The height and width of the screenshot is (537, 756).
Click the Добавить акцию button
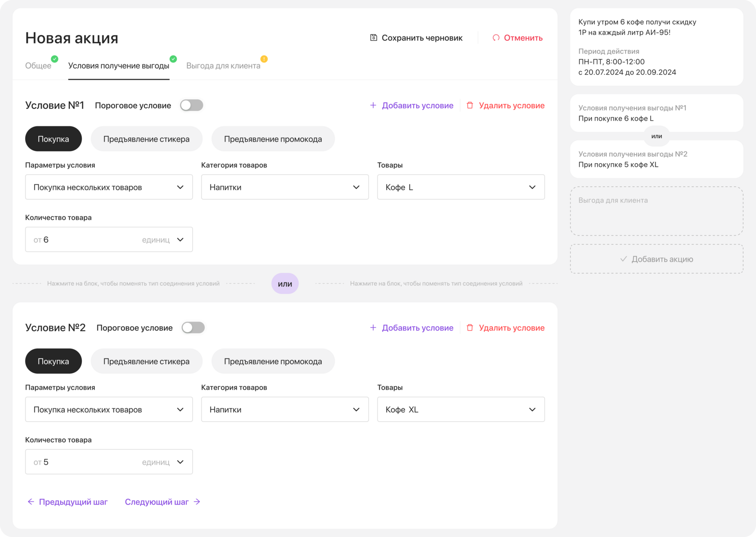click(657, 259)
